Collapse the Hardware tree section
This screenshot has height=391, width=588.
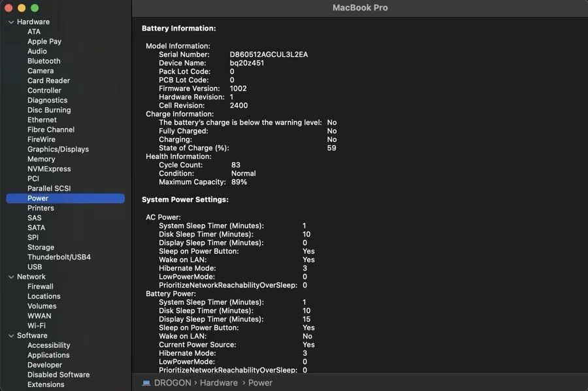click(x=10, y=22)
